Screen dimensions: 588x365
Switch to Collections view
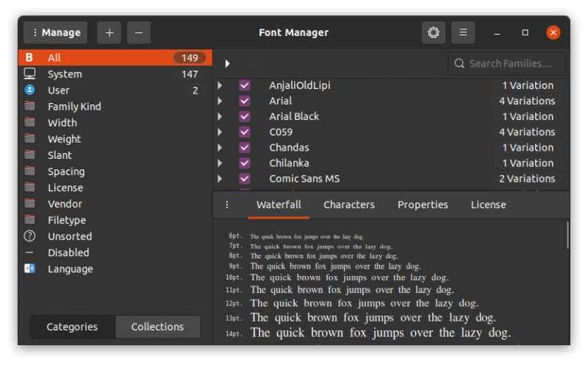point(157,327)
